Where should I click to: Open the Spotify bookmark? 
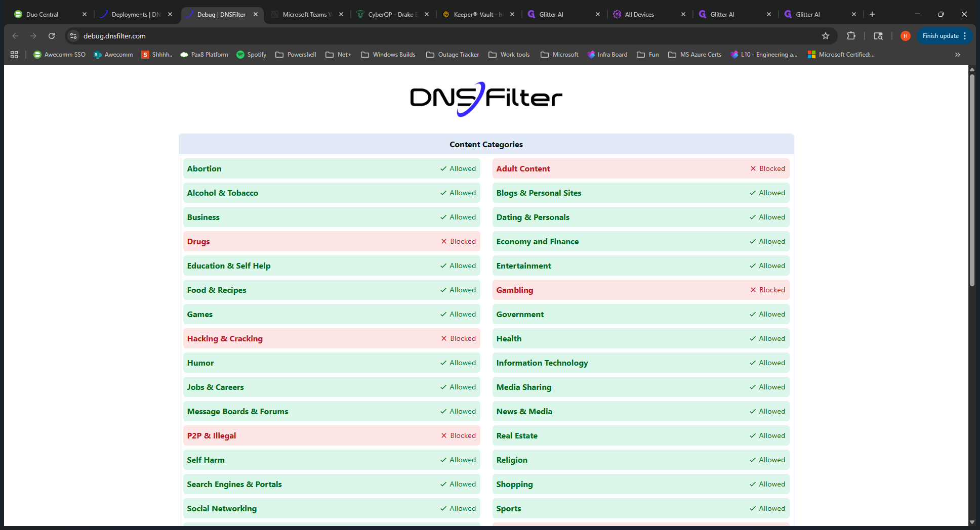tap(252, 55)
